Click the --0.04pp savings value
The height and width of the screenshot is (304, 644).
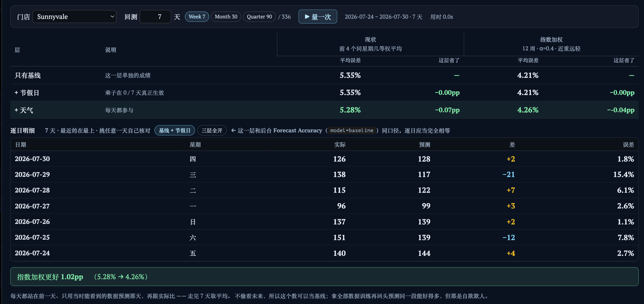[621, 110]
